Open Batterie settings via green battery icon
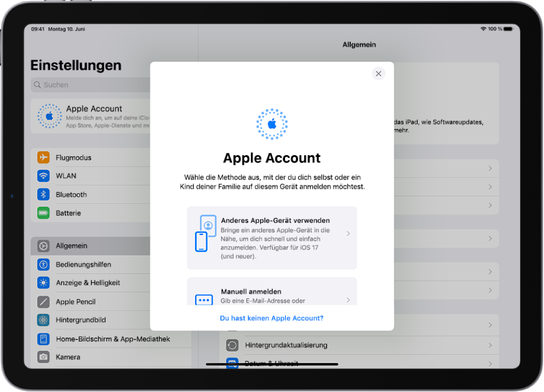This screenshot has width=544, height=392. point(44,213)
